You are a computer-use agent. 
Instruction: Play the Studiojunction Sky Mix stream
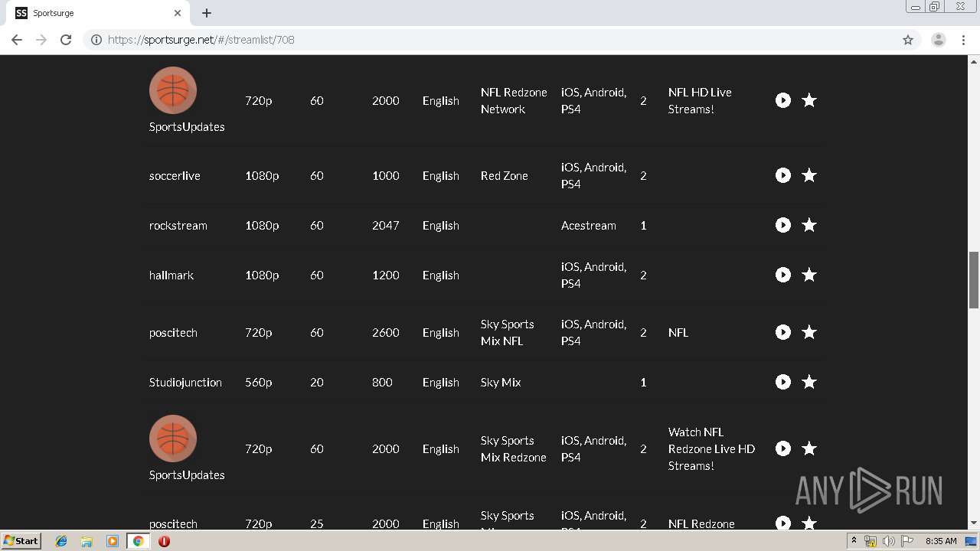pos(782,382)
